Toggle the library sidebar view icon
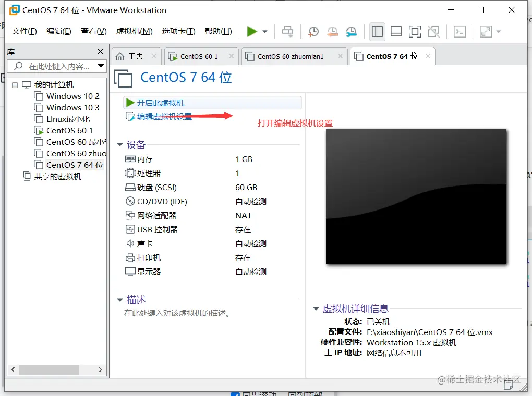 (377, 32)
